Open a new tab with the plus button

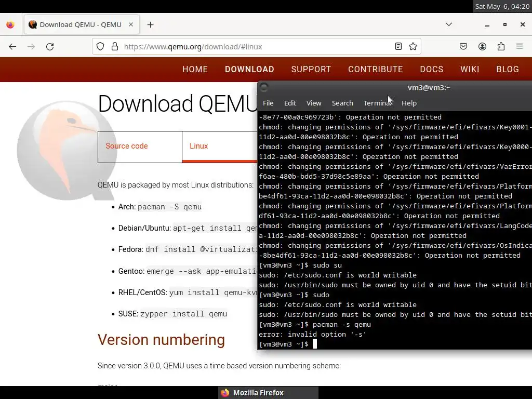point(150,25)
